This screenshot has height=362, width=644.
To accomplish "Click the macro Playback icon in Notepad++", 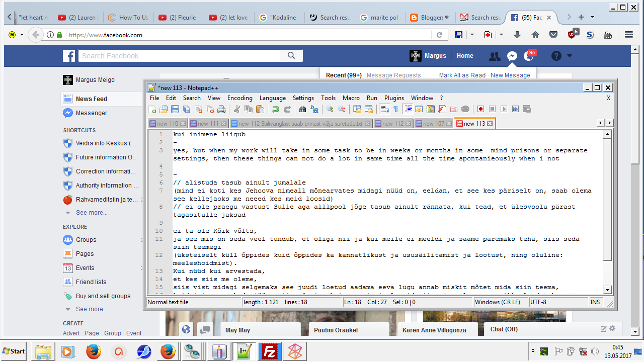I will pyautogui.click(x=504, y=109).
